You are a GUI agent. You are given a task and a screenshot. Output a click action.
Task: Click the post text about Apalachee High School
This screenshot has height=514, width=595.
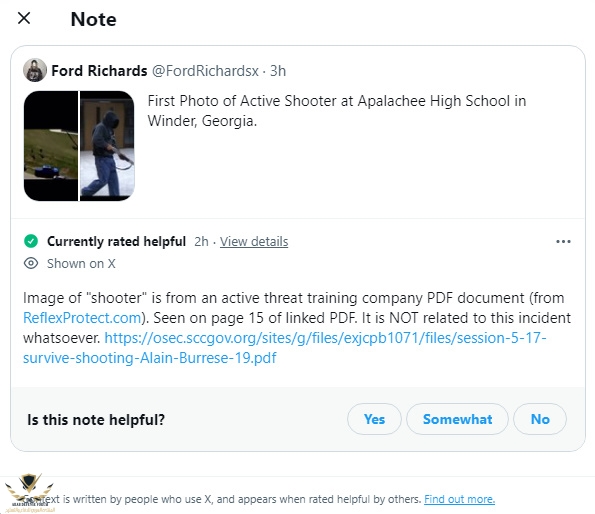click(x=337, y=111)
